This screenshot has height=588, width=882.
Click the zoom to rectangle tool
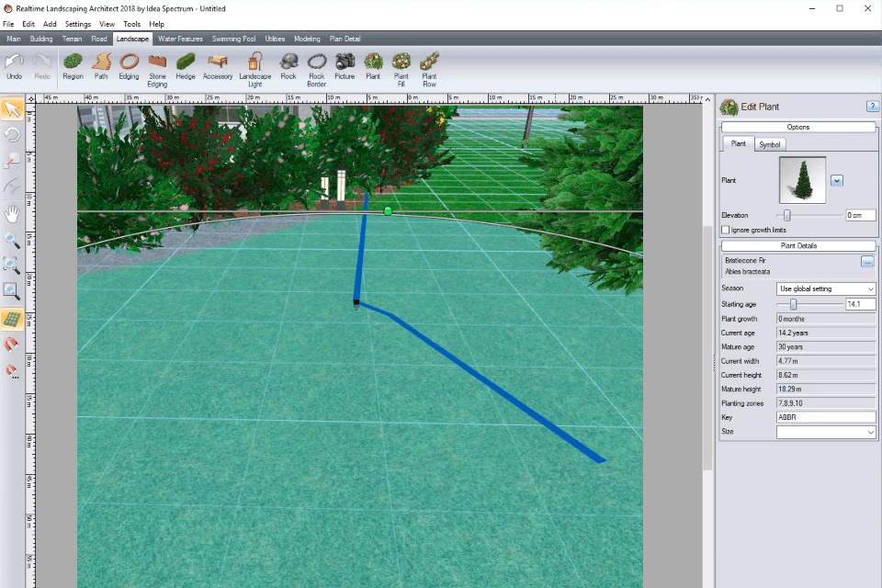tap(12, 291)
